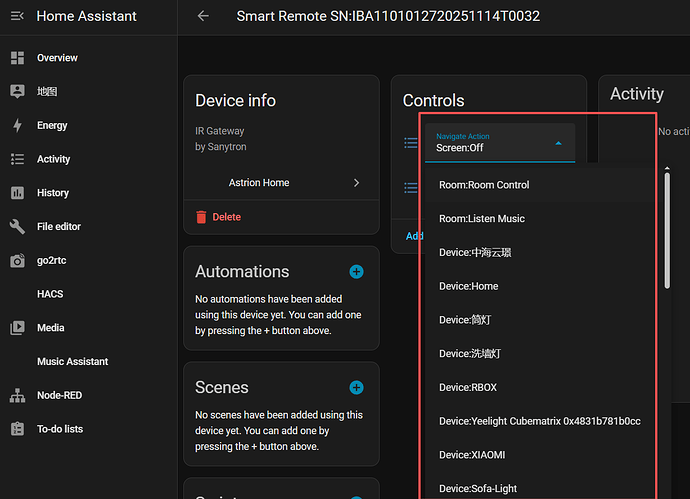Viewport: 690px width, 499px height.
Task: Collapse the sidebar with the hamburger icon
Action: [17, 16]
